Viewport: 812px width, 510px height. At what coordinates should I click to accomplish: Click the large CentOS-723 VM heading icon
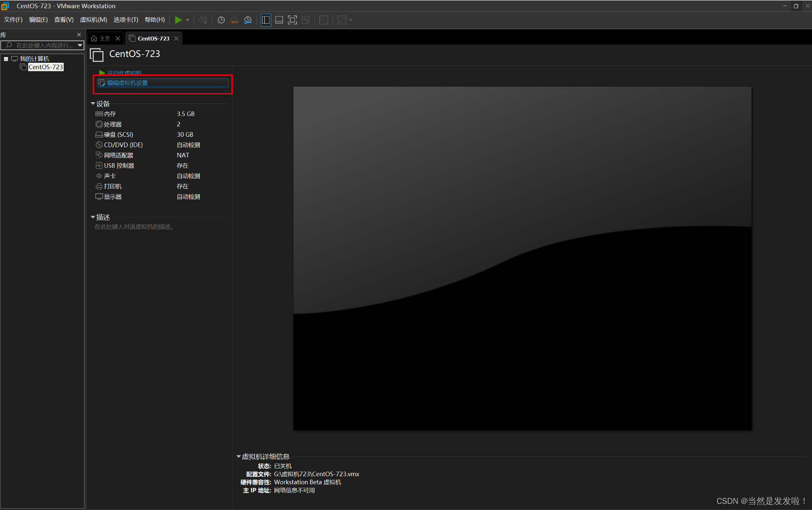click(x=97, y=55)
